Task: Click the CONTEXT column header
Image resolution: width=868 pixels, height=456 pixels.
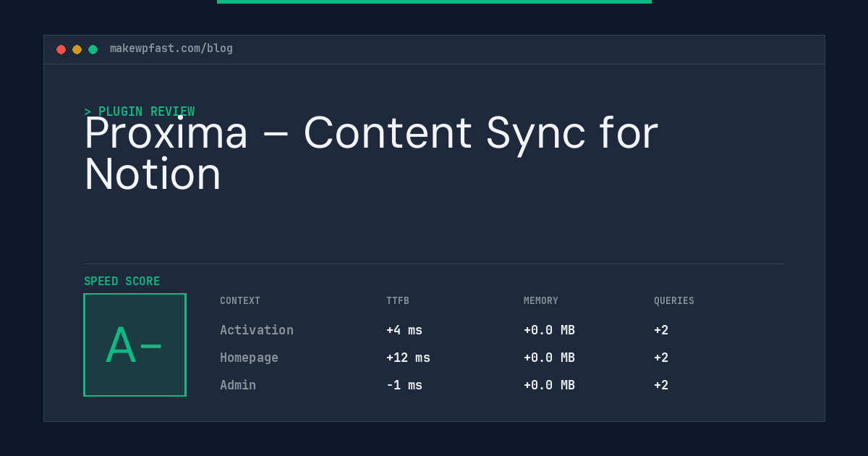Action: [x=240, y=301]
